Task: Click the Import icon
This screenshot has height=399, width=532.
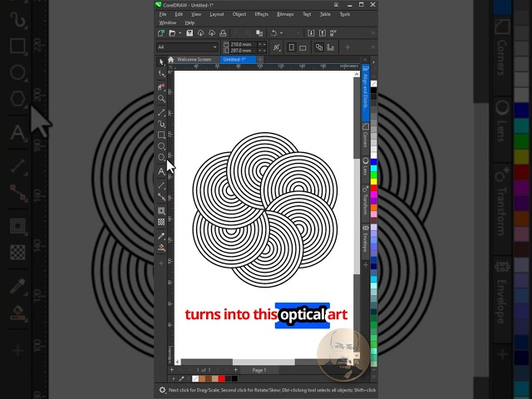Action: [x=311, y=33]
